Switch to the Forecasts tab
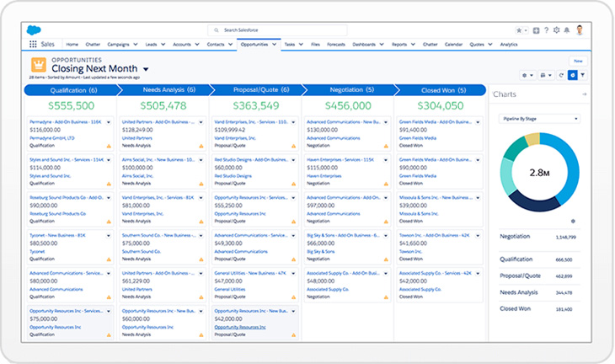This screenshot has height=364, width=615. (x=336, y=45)
